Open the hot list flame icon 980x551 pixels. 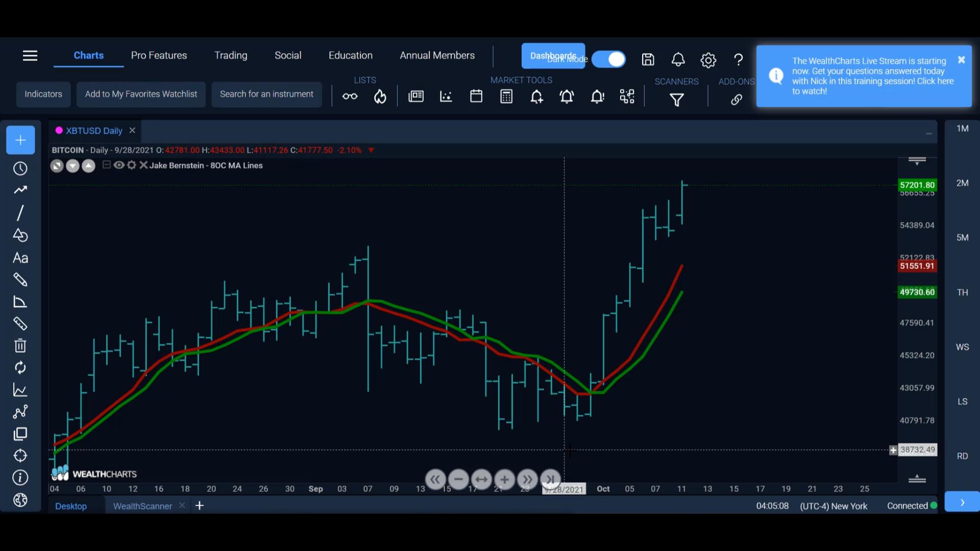[380, 96]
